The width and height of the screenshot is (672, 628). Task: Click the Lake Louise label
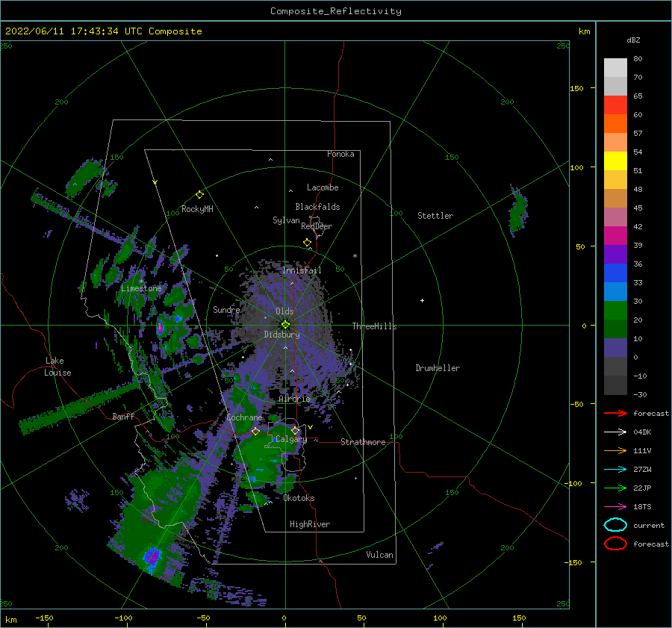coord(57,367)
